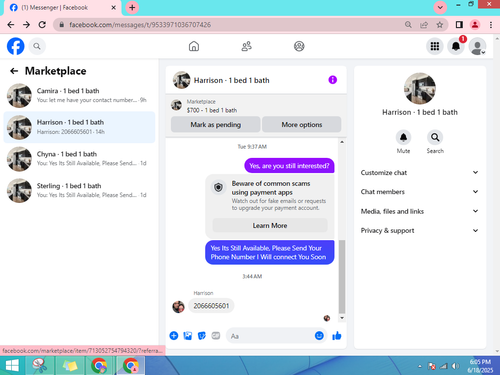Open Chyna - 1 bed 1 bath chat
Screen dimensions: 500x375
tap(79, 159)
